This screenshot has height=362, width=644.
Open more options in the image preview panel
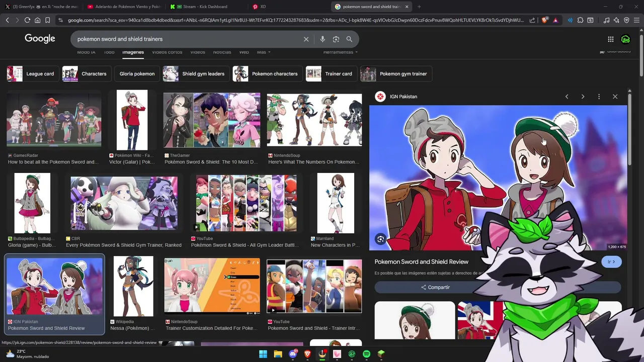[x=599, y=97]
